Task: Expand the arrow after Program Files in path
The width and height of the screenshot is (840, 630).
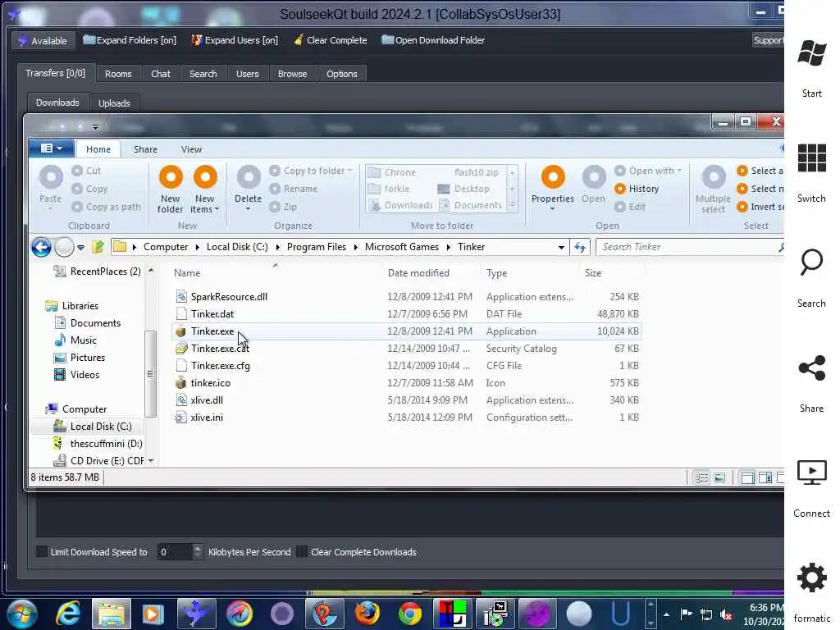Action: click(x=355, y=247)
